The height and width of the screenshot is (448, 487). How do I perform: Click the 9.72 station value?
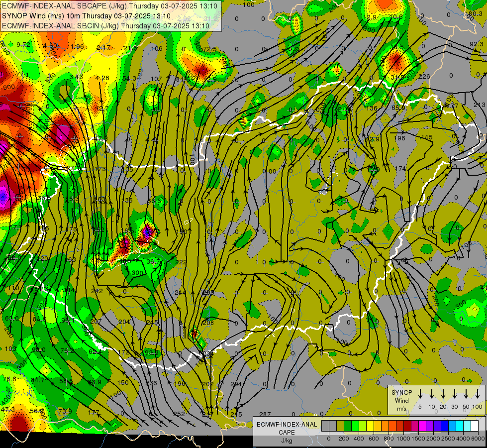click(23, 44)
